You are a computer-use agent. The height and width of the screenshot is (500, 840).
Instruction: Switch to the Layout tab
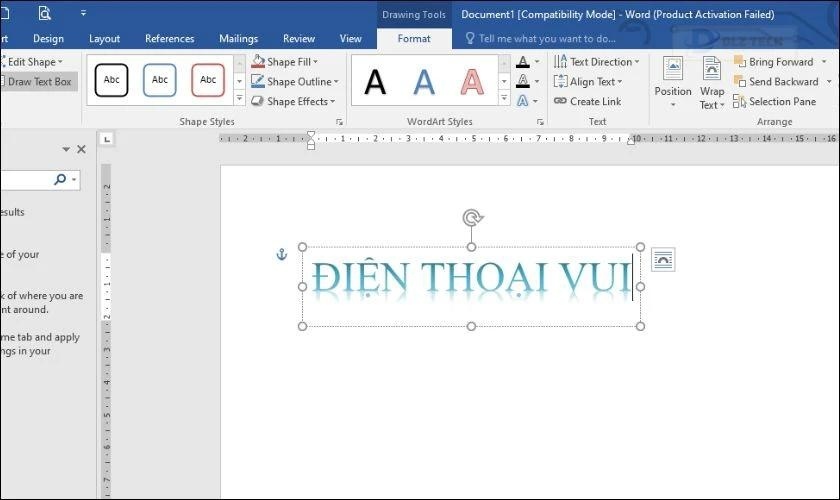[104, 39]
